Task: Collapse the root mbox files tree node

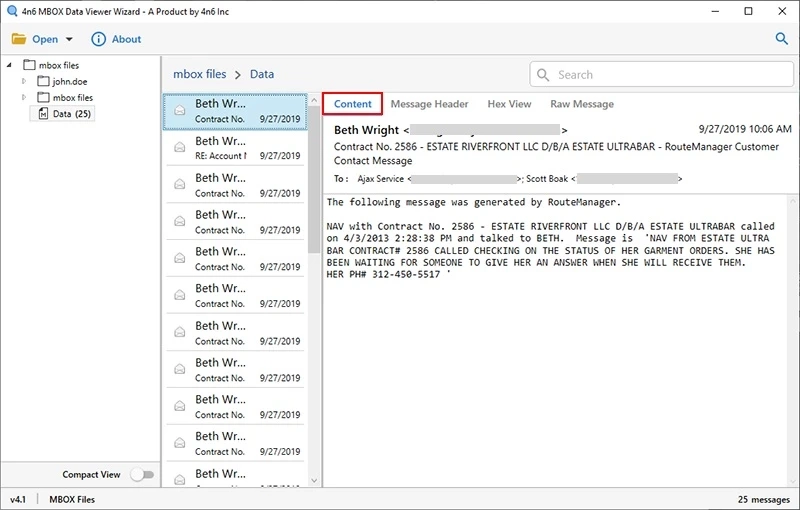Action: coord(9,65)
